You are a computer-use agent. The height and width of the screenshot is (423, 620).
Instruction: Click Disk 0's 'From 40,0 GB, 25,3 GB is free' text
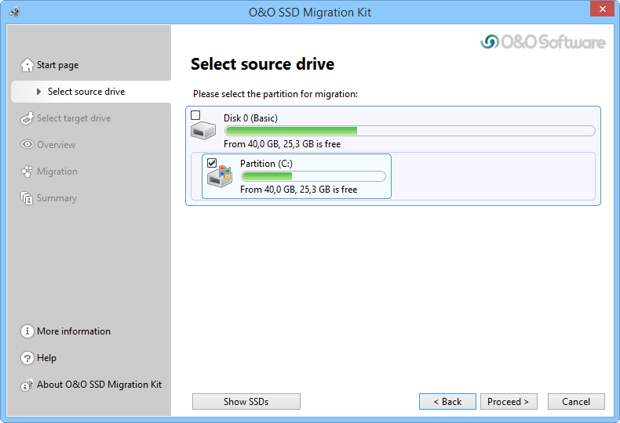coord(282,144)
